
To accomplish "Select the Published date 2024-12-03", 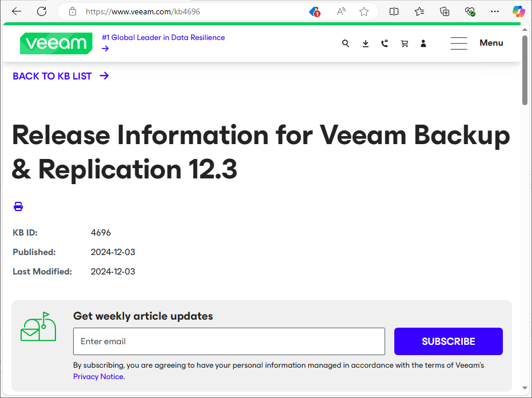I will pyautogui.click(x=113, y=252).
